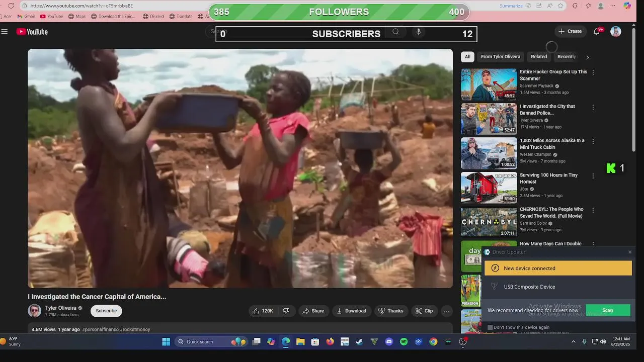Open options for Entire Hacker Group video
Image resolution: width=644 pixels, height=362 pixels.
593,72
